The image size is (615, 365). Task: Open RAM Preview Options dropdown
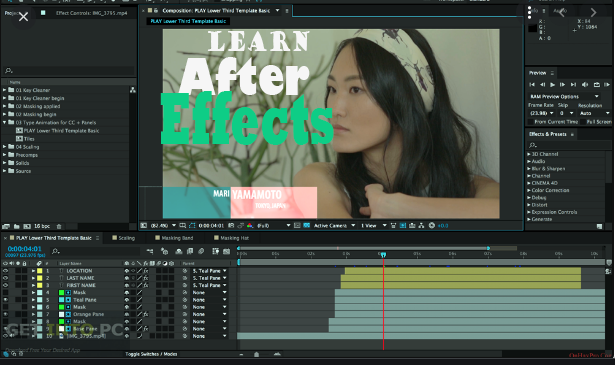564,96
